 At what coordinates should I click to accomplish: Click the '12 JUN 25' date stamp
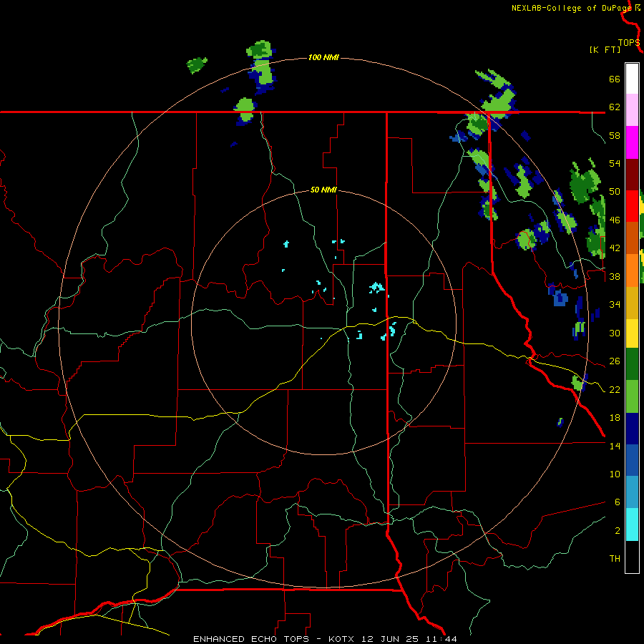[x=390, y=639]
